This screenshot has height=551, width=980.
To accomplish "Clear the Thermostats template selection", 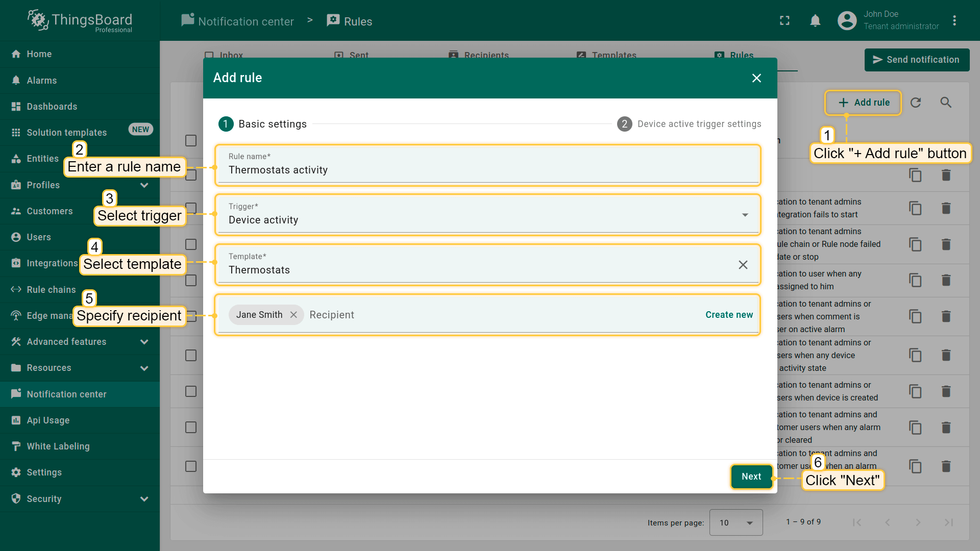I will coord(743,265).
